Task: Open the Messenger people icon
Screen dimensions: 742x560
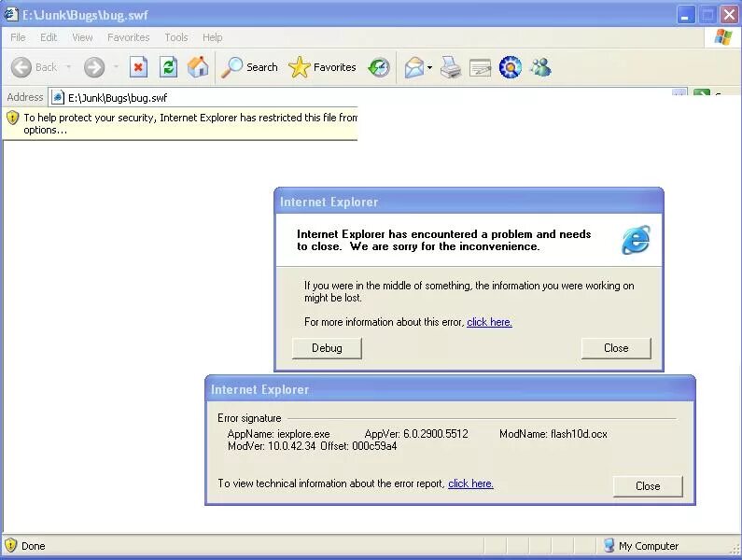Action: tap(540, 67)
